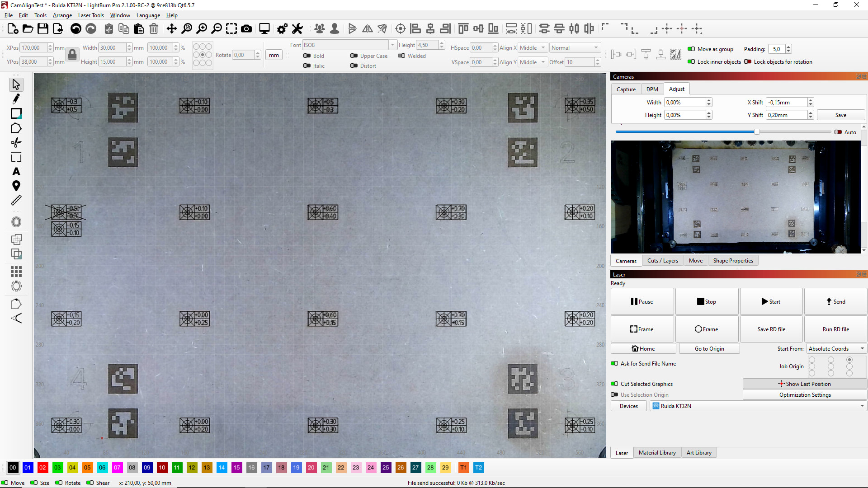Click the Optimization Settings button
Viewport: 868px width, 488px height.
pyautogui.click(x=805, y=394)
